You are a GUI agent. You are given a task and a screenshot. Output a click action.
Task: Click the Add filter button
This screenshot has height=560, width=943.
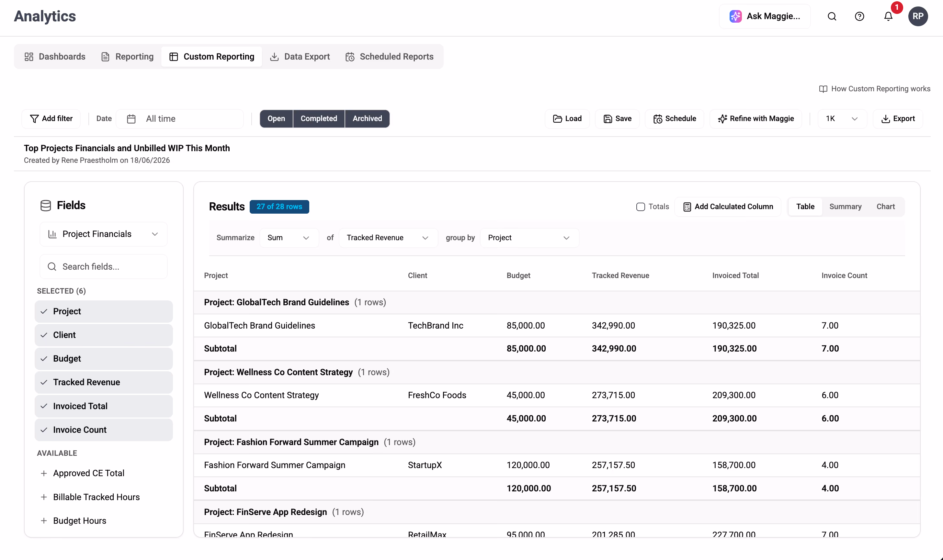pyautogui.click(x=51, y=119)
